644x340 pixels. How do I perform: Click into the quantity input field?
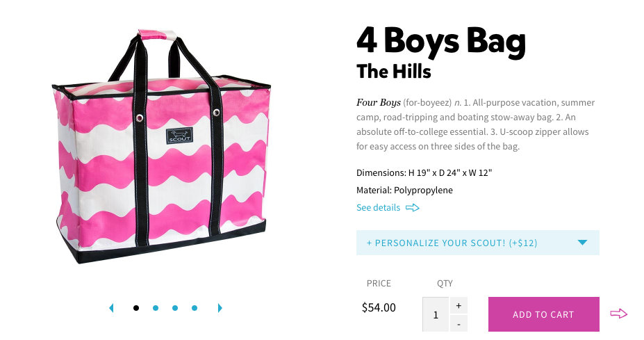tap(436, 315)
